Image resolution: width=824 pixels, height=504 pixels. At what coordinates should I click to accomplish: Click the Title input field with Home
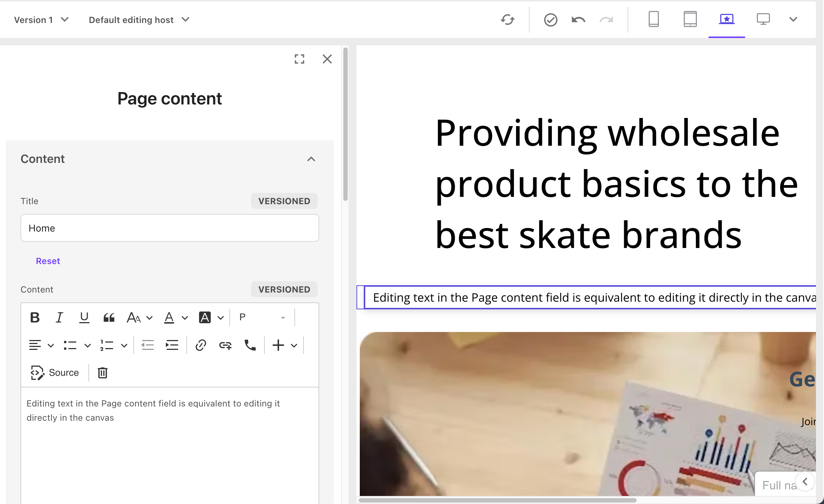tap(170, 228)
